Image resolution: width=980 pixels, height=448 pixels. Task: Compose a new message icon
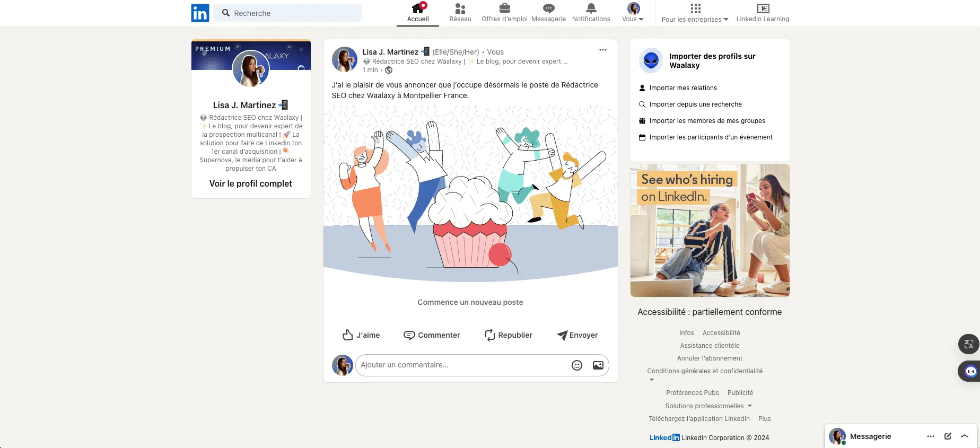pos(948,436)
